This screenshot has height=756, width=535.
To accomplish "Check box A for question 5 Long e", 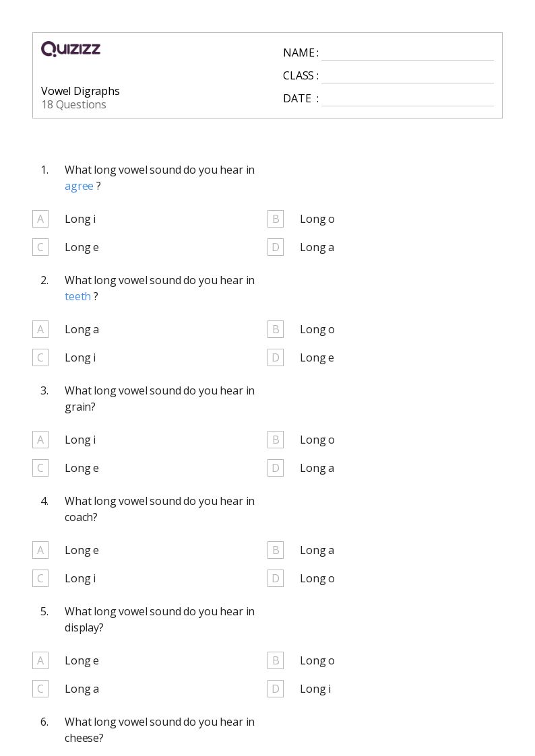I will (40, 660).
